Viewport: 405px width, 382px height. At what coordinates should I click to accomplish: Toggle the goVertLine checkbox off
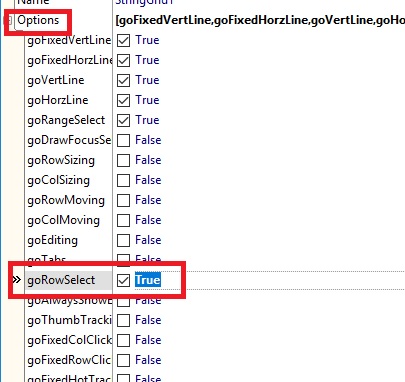coord(123,81)
